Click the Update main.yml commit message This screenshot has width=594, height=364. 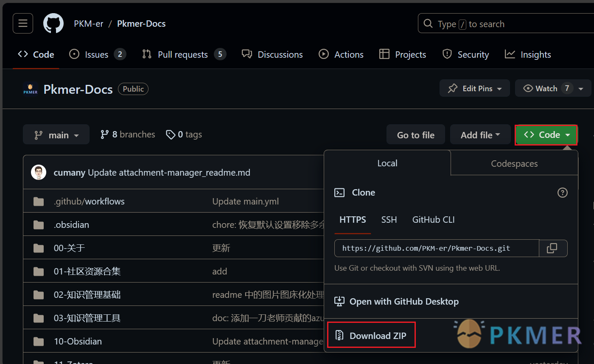coord(245,201)
